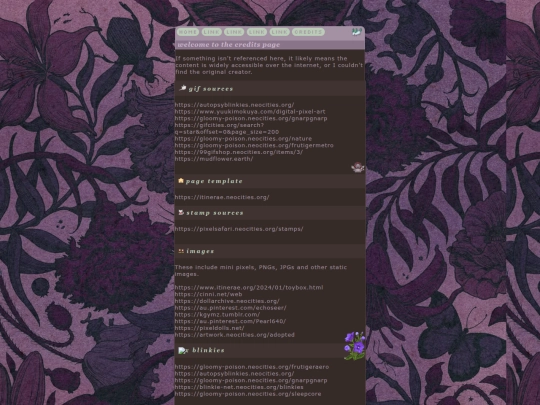Click the broken image icon beside blinkies

click(183, 351)
